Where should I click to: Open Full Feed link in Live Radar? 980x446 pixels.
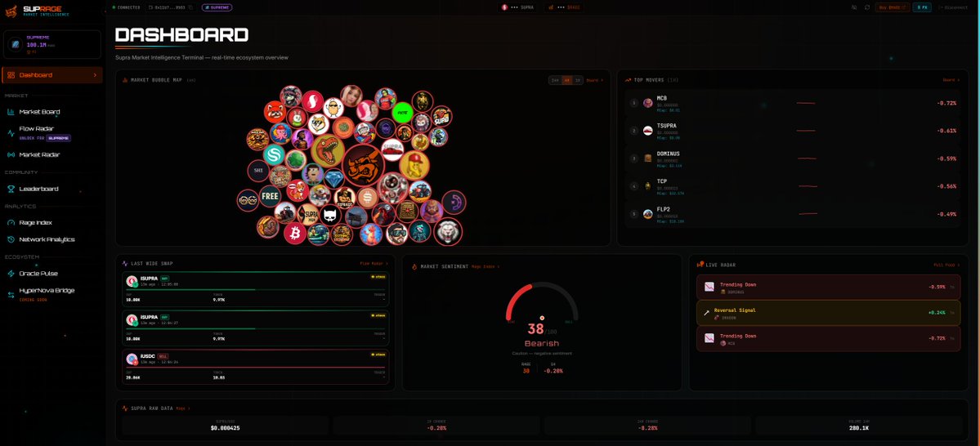946,265
